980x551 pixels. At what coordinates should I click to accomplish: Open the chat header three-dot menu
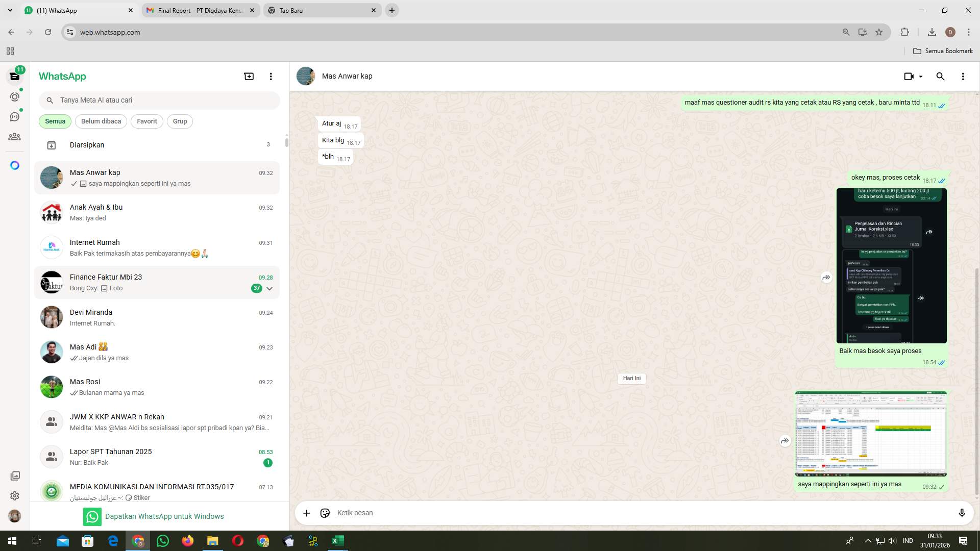pyautogui.click(x=963, y=76)
